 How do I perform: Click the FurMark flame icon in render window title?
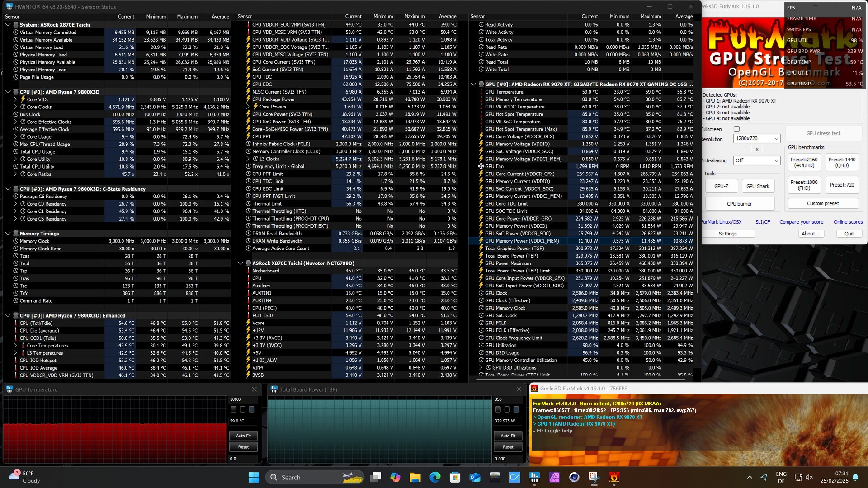click(x=534, y=389)
